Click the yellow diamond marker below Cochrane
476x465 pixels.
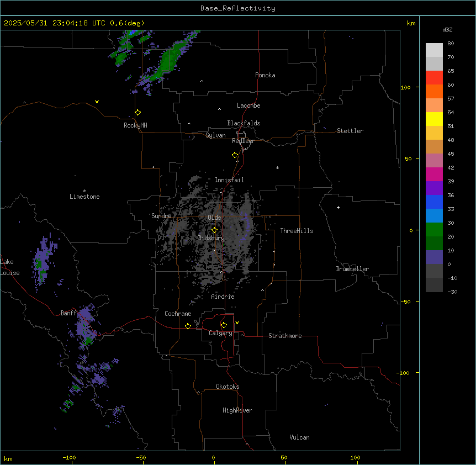click(x=188, y=326)
